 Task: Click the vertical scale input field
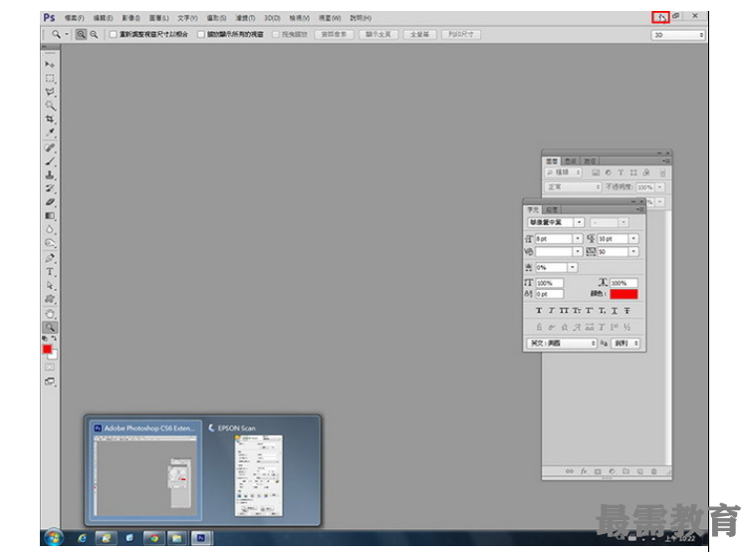tap(550, 283)
